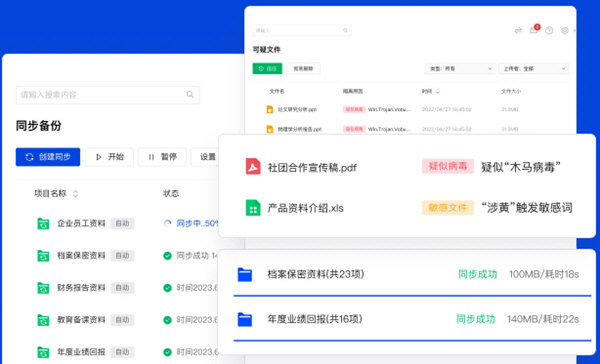Focus the search box in 可疑文件 window

(302, 30)
